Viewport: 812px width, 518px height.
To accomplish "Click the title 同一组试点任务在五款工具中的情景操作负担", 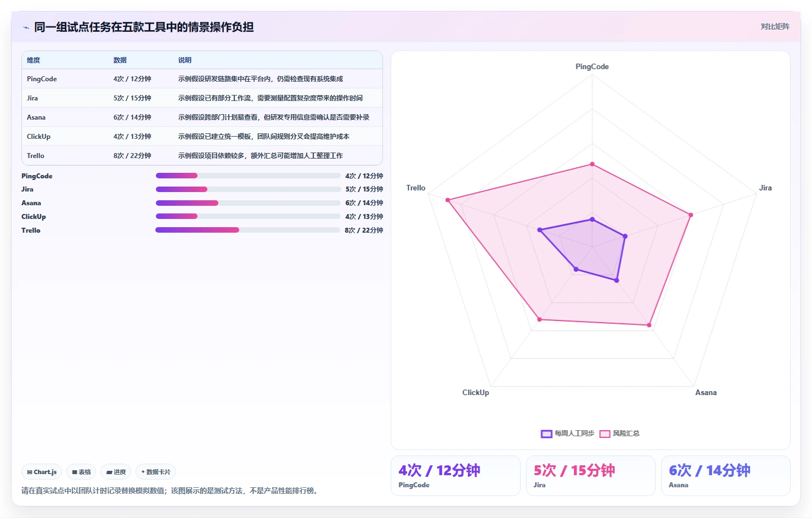I will pos(144,27).
